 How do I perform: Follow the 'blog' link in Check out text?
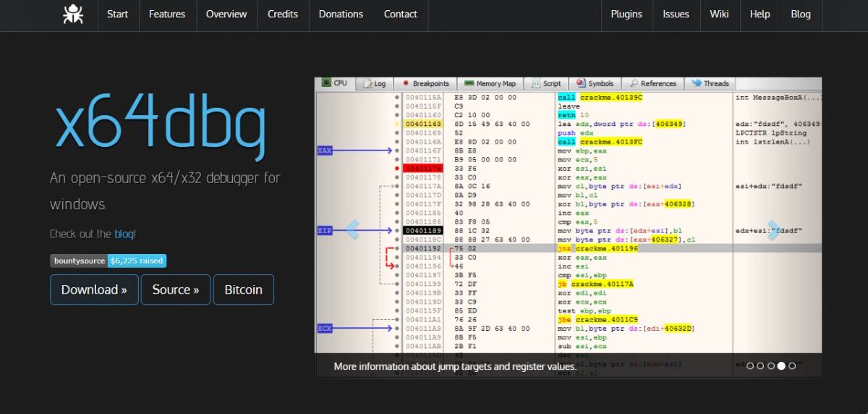[x=124, y=234]
